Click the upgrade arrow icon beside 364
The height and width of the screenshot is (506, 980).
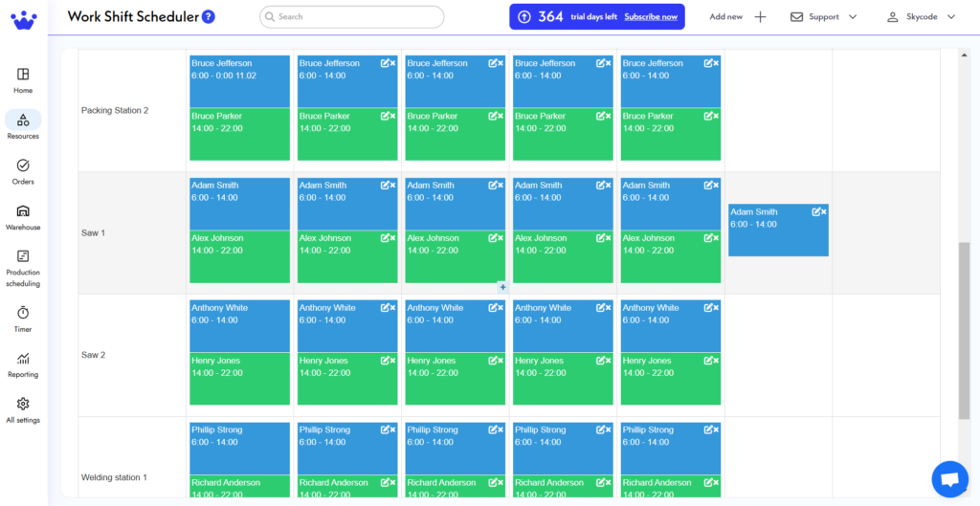pyautogui.click(x=524, y=17)
